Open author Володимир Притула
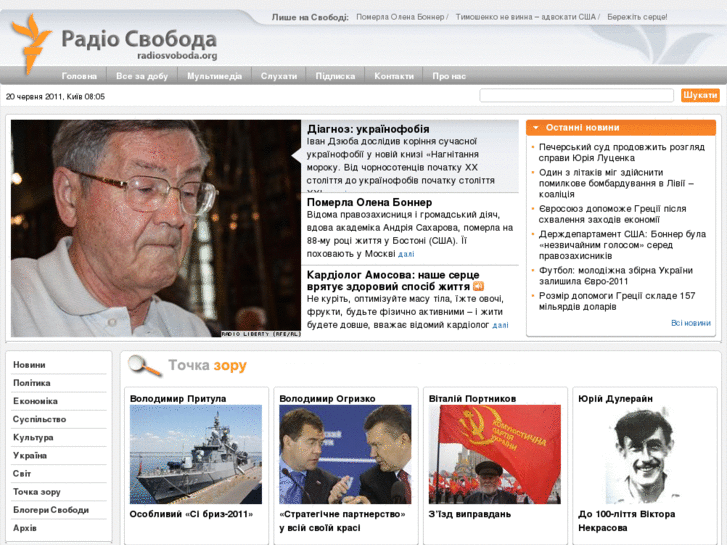This screenshot has width=727, height=545. 178,398
